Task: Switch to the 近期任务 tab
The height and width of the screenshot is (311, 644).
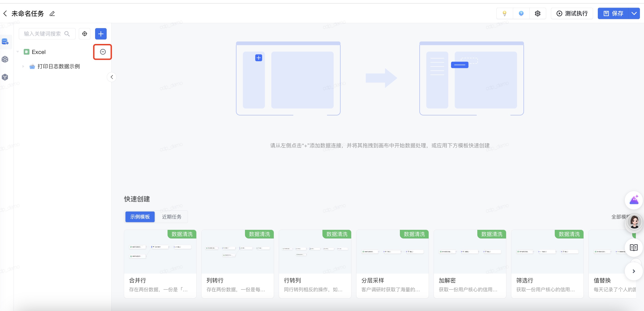Action: tap(171, 217)
